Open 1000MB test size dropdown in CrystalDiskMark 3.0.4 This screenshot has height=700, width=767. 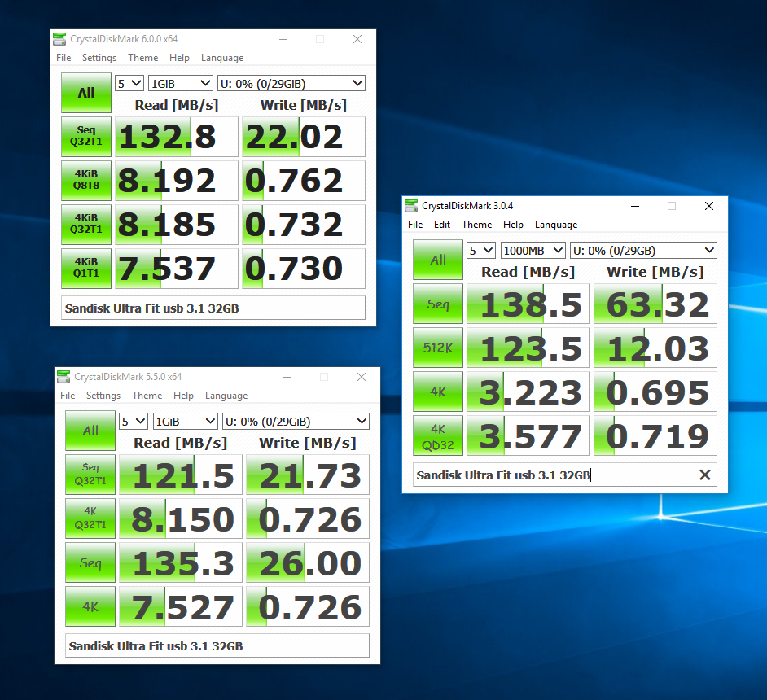pos(533,250)
